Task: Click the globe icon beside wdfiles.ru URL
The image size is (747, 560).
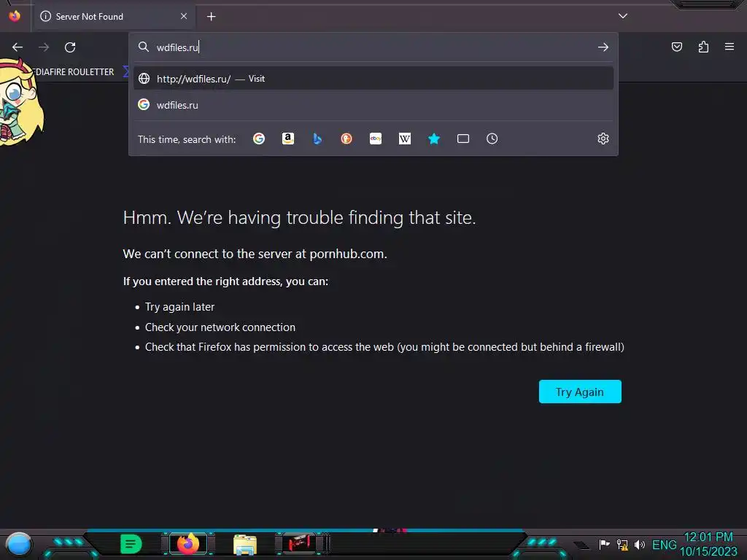Action: tap(144, 79)
